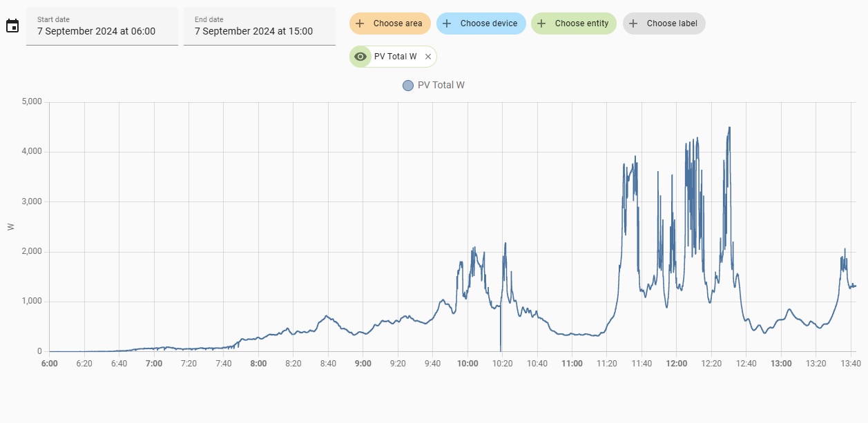
Task: Click the downward spike to zero at 10:20
Action: pyautogui.click(x=501, y=348)
